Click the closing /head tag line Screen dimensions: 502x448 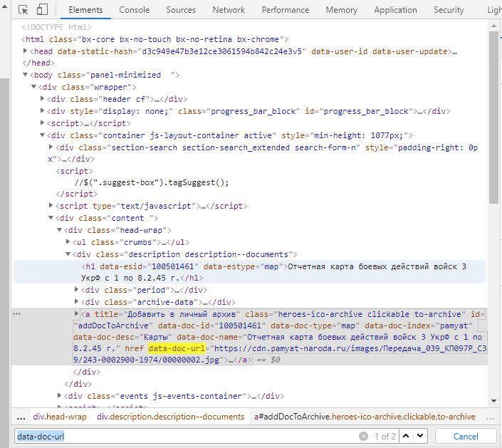(38, 63)
